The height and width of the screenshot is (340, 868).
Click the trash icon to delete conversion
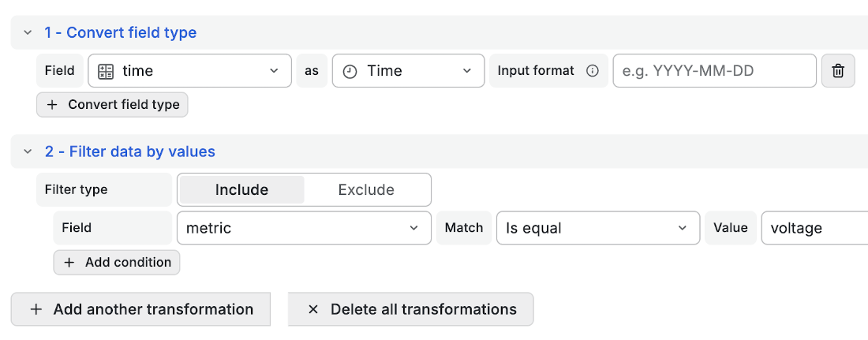click(838, 71)
